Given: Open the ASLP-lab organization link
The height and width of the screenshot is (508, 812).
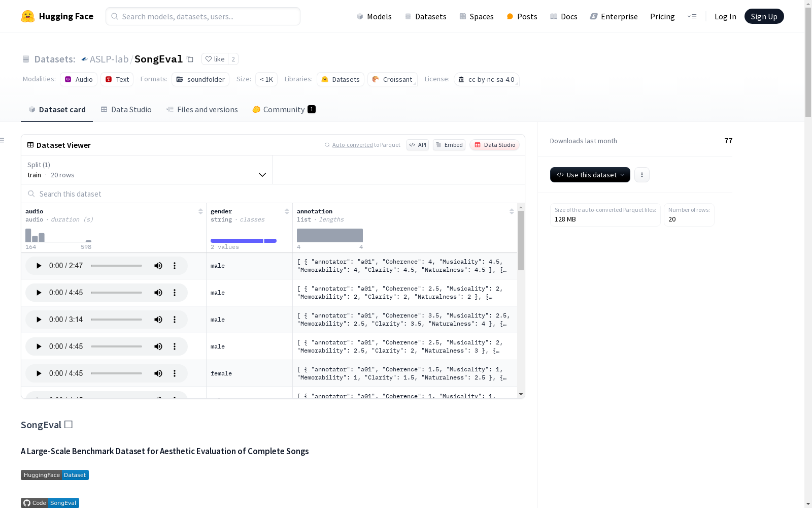Looking at the screenshot, I should tap(109, 59).
